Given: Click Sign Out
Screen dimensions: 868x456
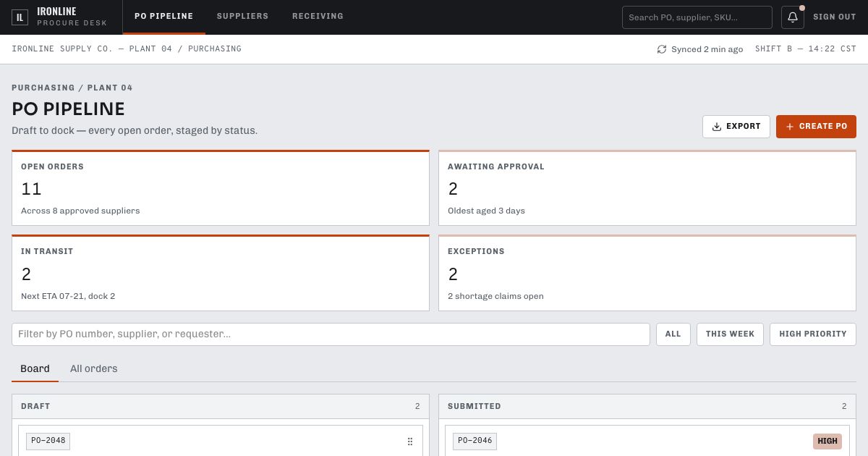Looking at the screenshot, I should 835,17.
